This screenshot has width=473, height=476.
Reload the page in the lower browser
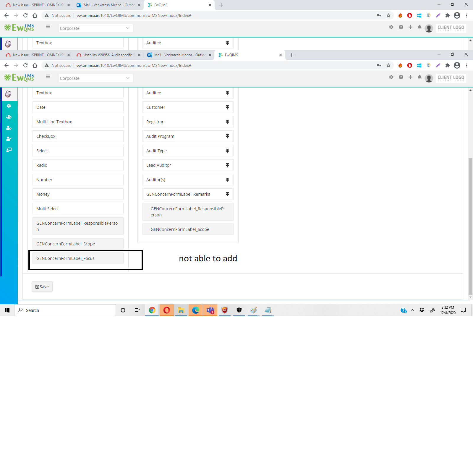click(25, 65)
